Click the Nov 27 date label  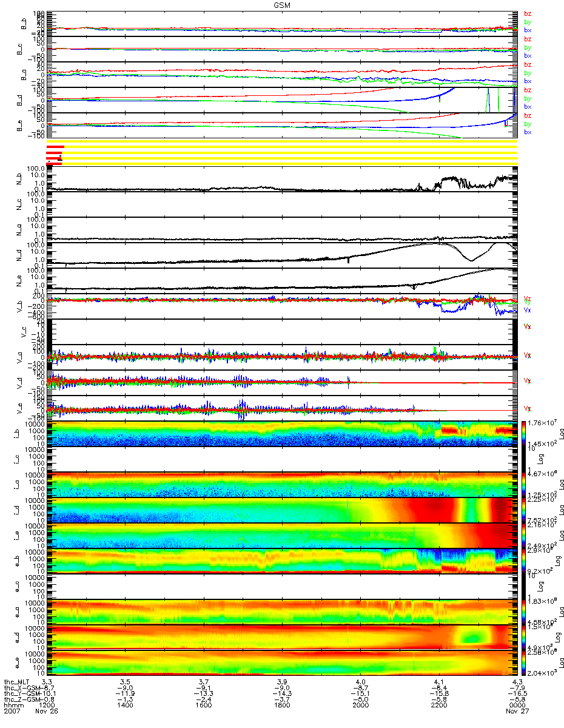pyautogui.click(x=517, y=712)
